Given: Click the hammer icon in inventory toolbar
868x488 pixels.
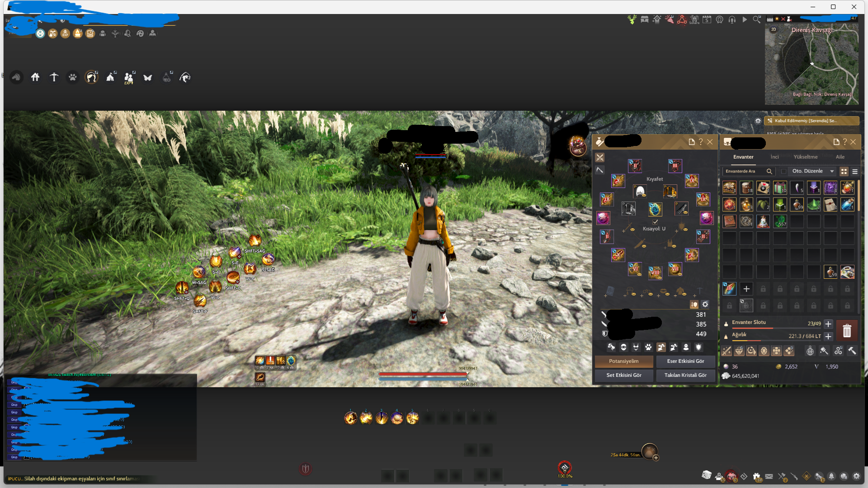Looking at the screenshot, I should click(852, 351).
